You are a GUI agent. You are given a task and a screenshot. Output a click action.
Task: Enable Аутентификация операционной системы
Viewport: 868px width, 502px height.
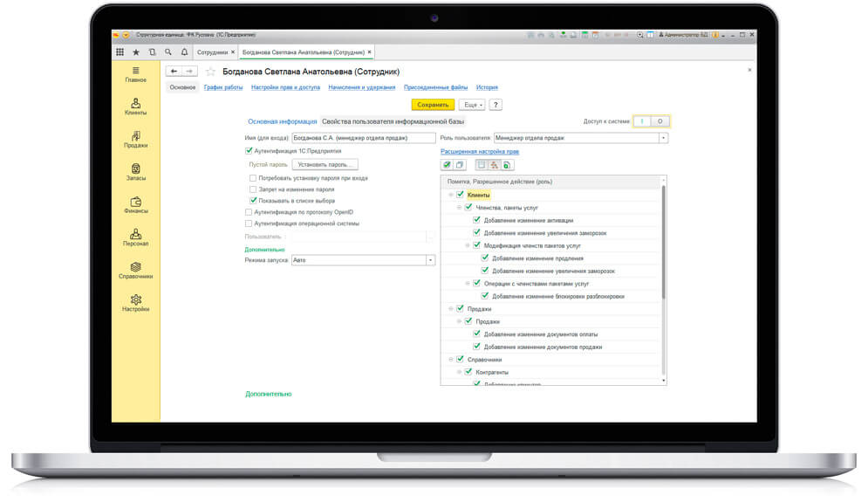[249, 223]
